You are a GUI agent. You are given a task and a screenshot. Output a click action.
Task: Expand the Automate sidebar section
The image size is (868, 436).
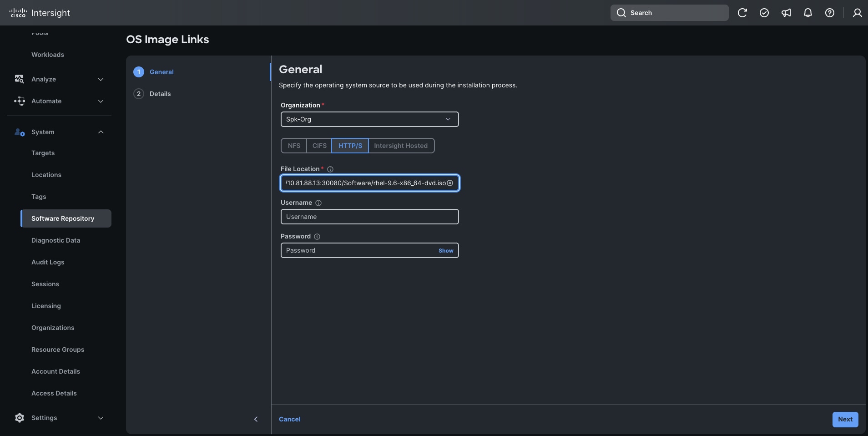click(101, 101)
